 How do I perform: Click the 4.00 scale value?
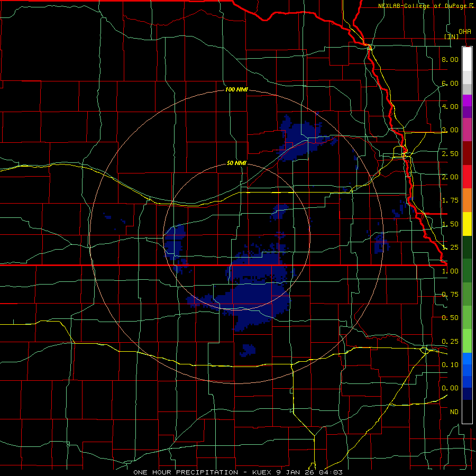click(450, 106)
